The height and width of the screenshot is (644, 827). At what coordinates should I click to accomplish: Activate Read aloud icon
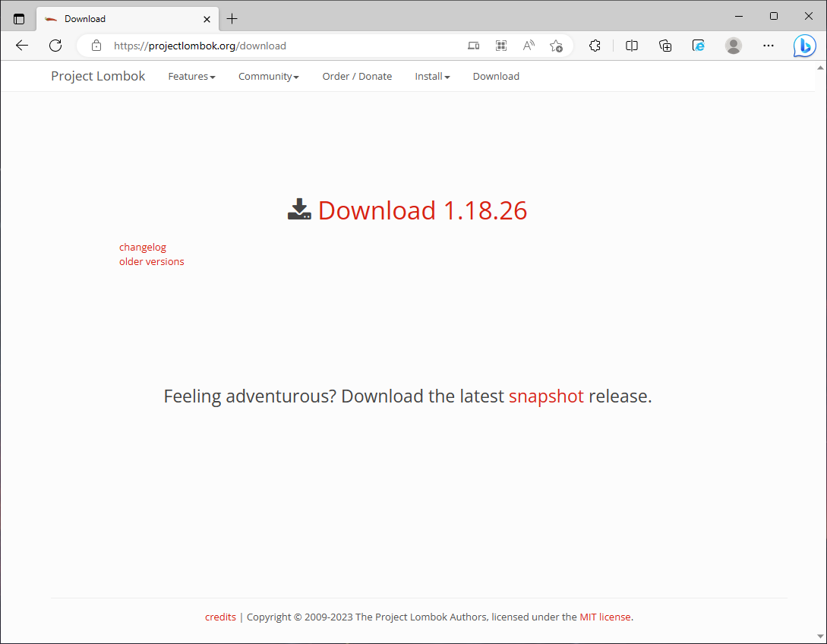click(529, 46)
